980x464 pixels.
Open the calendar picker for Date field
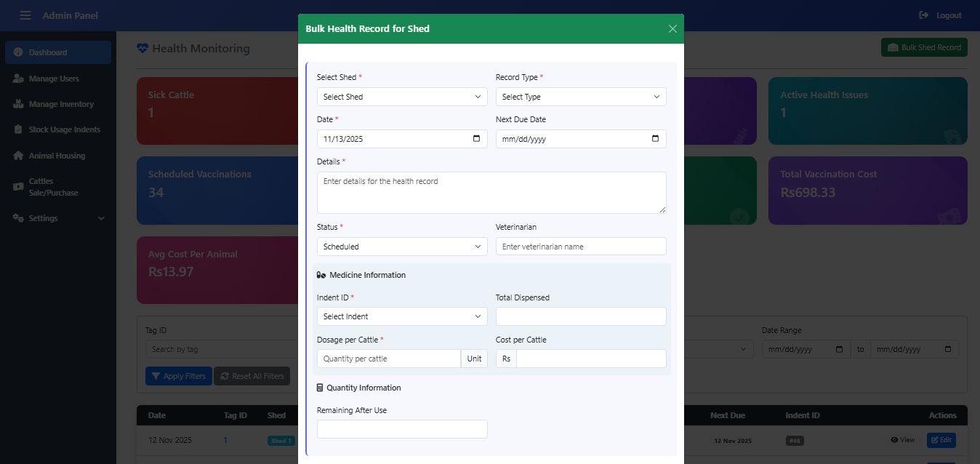(476, 139)
